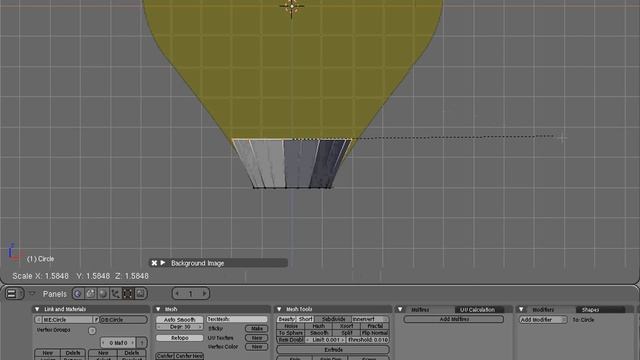Toggle the Beauty subdivide option
Image resolution: width=640 pixels, height=360 pixels.
pos(287,319)
